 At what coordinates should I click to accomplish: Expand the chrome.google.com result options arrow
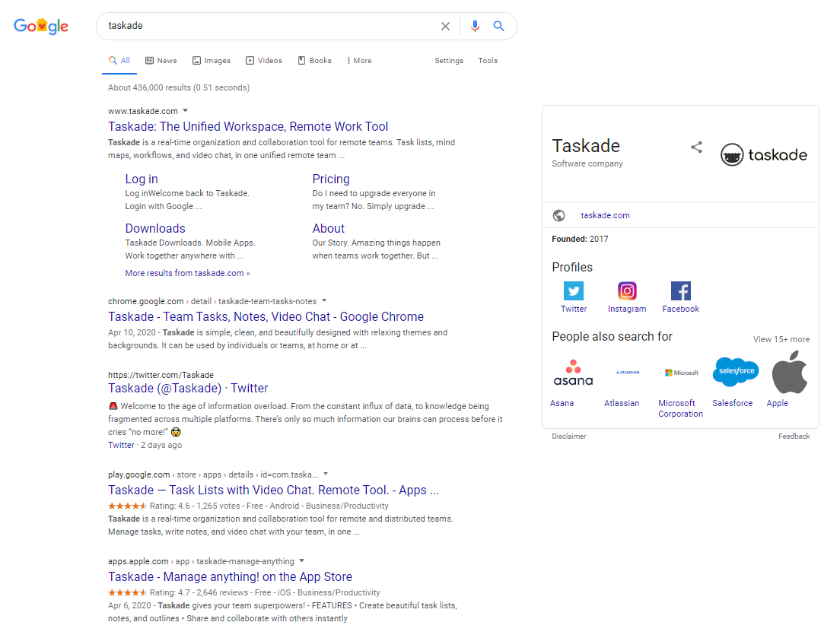coord(324,301)
